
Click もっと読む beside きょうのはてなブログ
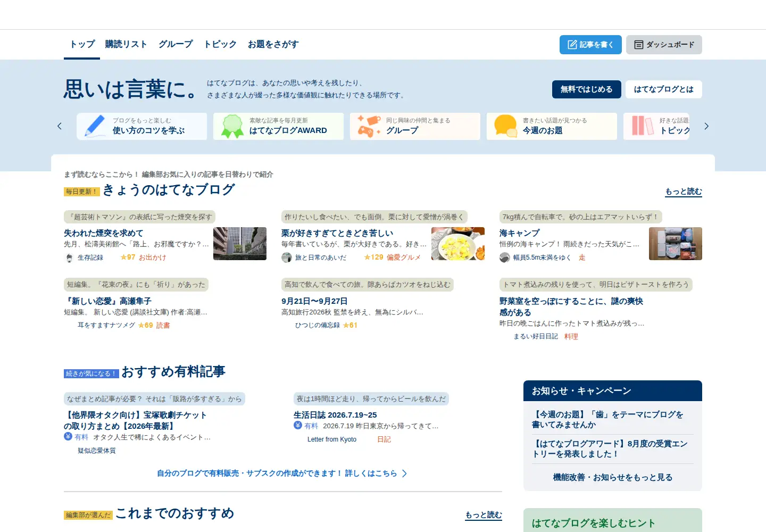click(684, 192)
